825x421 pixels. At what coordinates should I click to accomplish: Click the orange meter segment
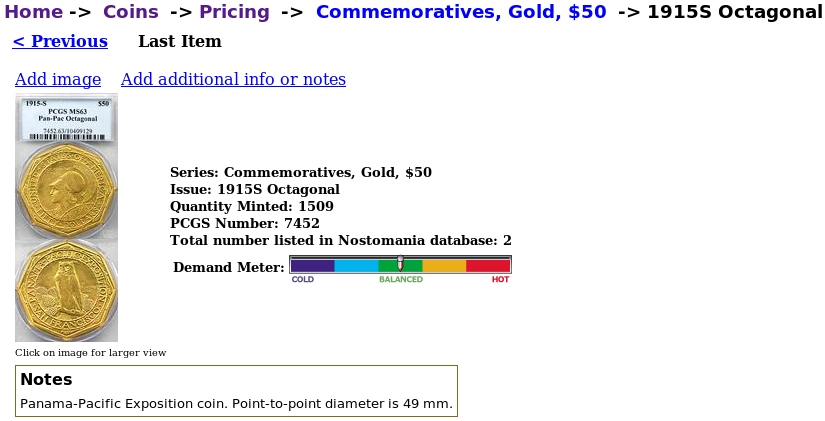[x=444, y=266]
